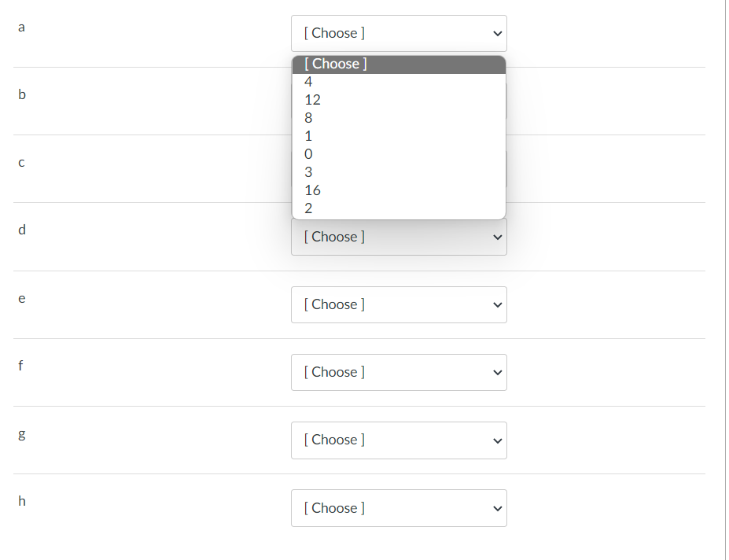Open the dropdown for question f

pyautogui.click(x=399, y=372)
